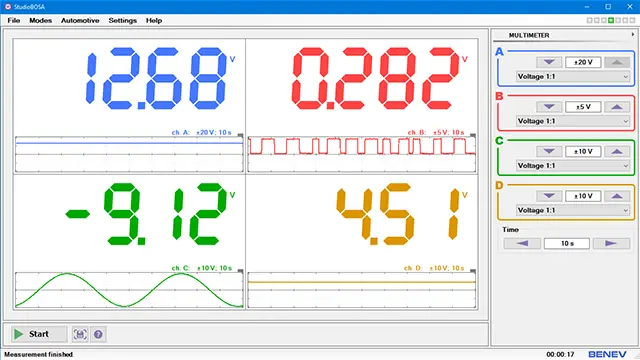Toggle channel B label letter
This screenshot has width=640, height=360.
(x=499, y=96)
